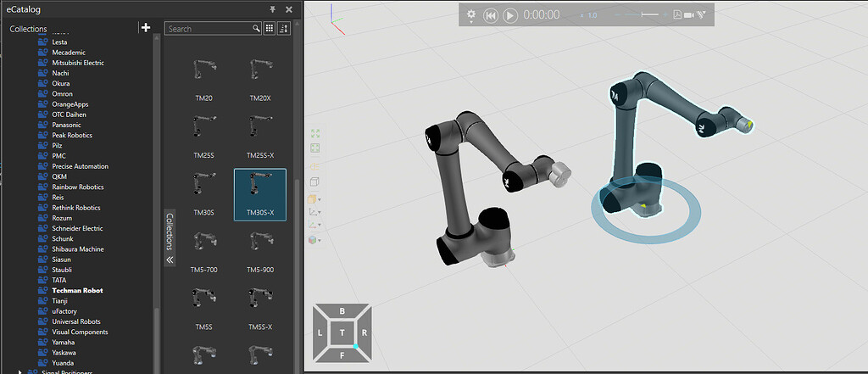Open Visual Components collection

pyautogui.click(x=81, y=332)
